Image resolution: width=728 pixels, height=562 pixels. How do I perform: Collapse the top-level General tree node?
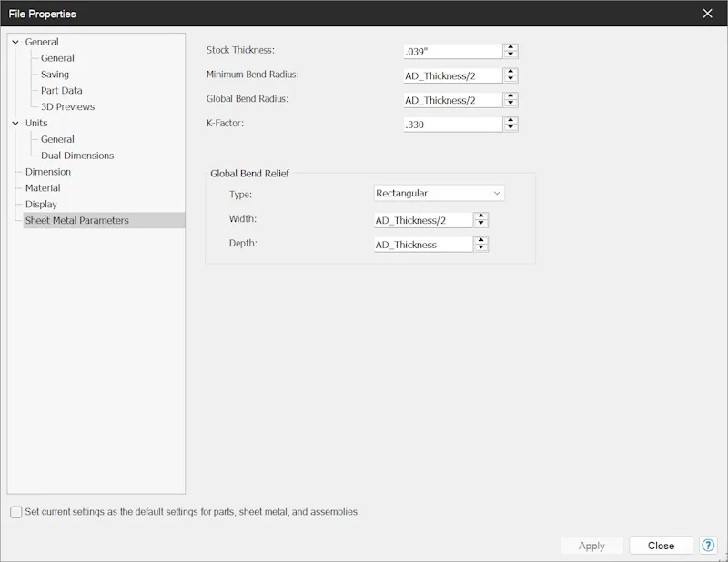click(x=15, y=42)
